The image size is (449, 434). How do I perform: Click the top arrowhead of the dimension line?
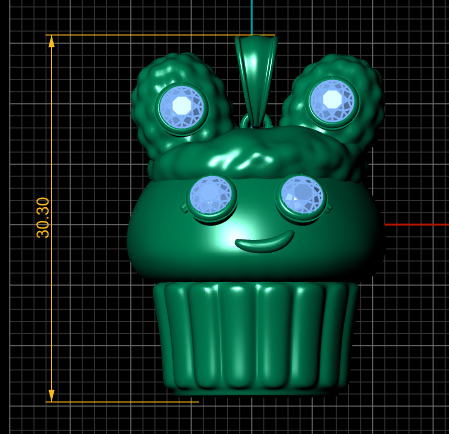click(51, 42)
